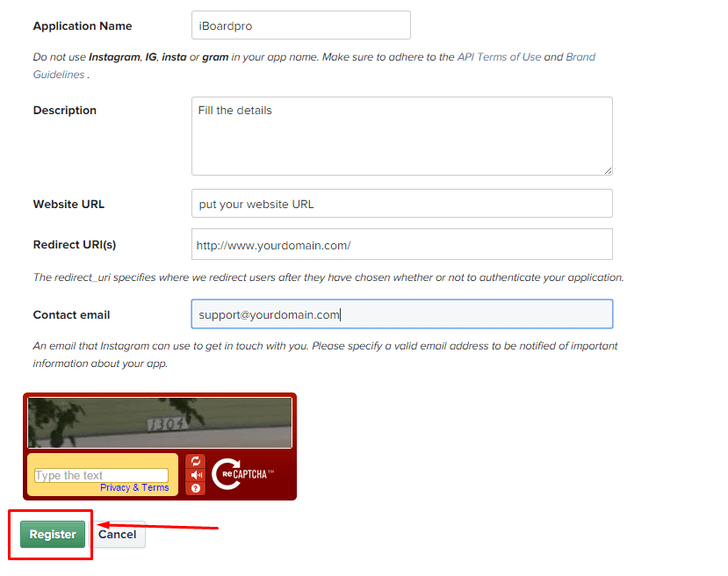Click the captcha house number image

point(160,423)
